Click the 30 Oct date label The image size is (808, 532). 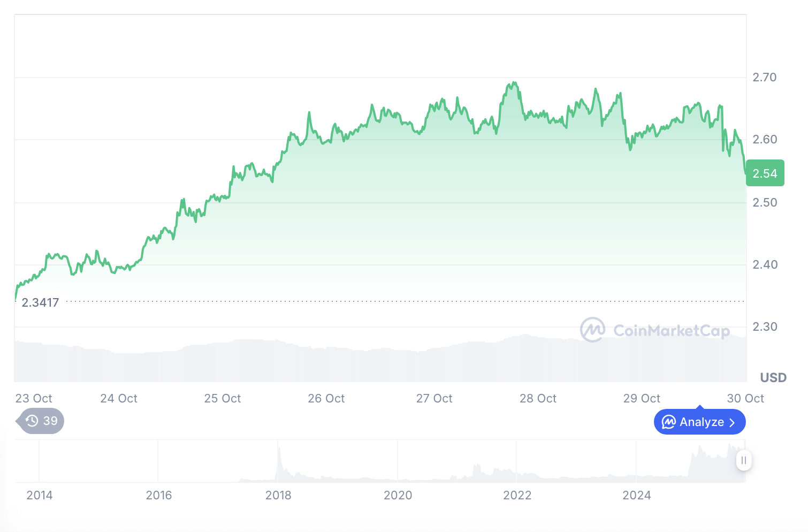pos(745,398)
